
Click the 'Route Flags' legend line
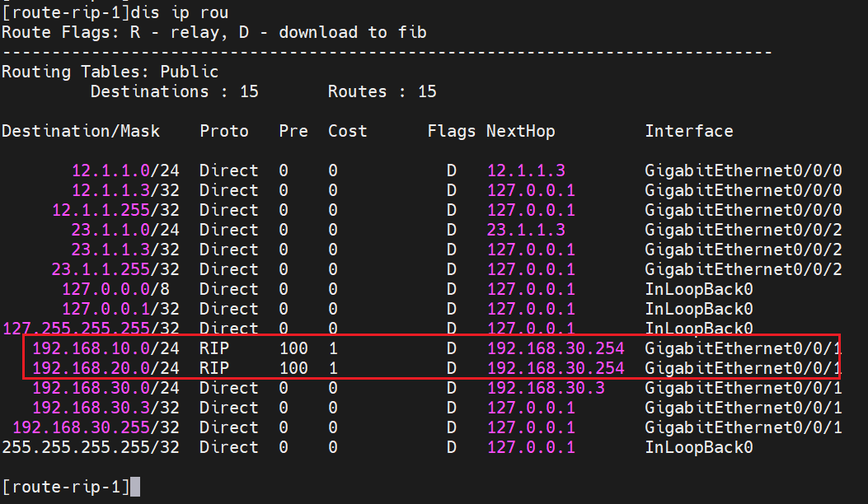(213, 32)
